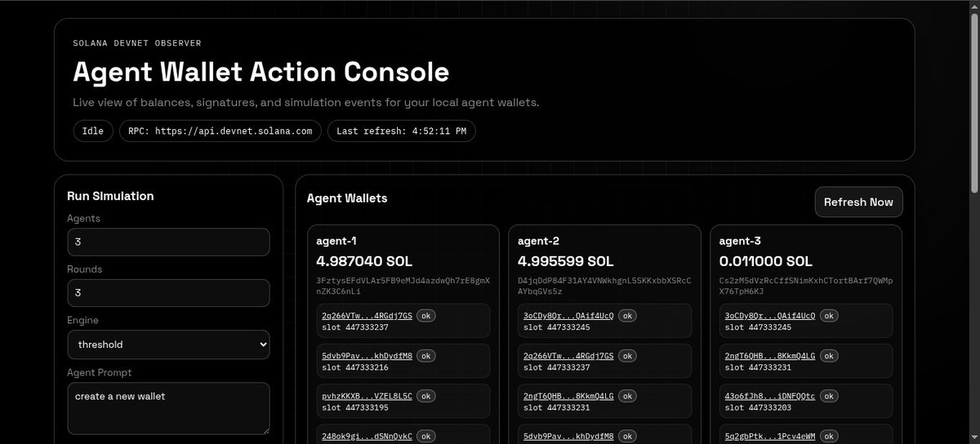This screenshot has height=444, width=980.
Task: Open agent-2 signature 2q266VTw...4RGdj7GS
Action: [x=568, y=355]
